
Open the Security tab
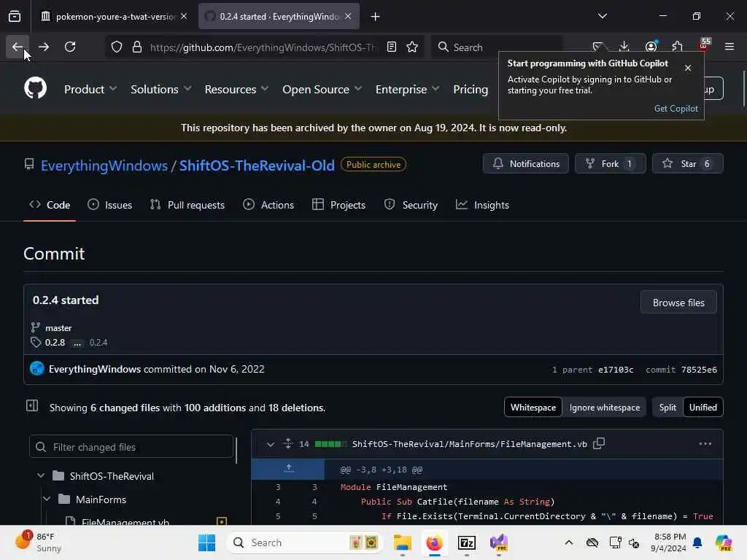(411, 205)
